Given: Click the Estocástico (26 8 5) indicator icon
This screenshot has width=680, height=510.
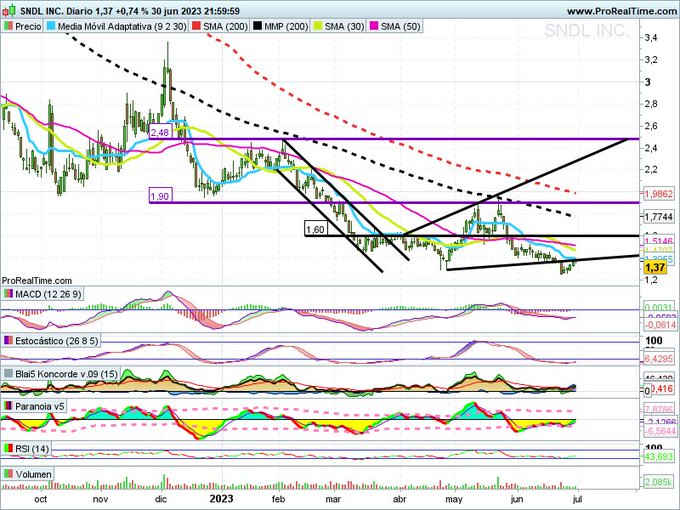Looking at the screenshot, I should [x=8, y=341].
